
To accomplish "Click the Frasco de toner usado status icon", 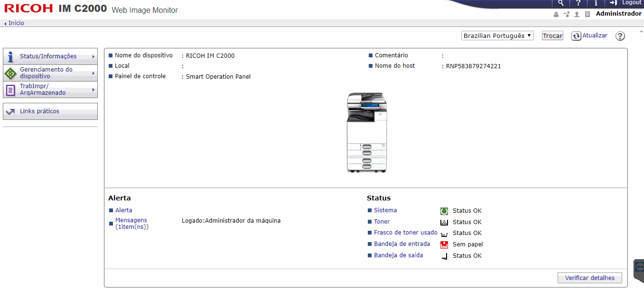I will pos(444,234).
